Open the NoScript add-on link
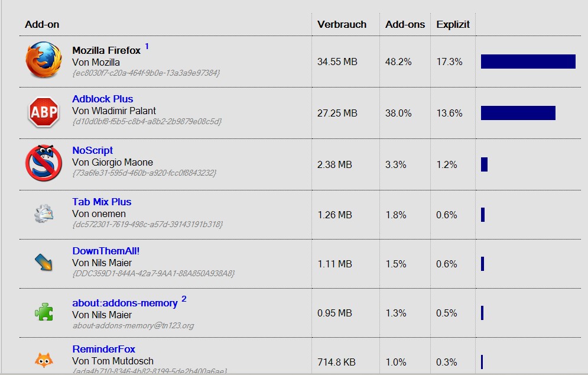Image resolution: width=588 pixels, height=375 pixels. click(x=93, y=150)
